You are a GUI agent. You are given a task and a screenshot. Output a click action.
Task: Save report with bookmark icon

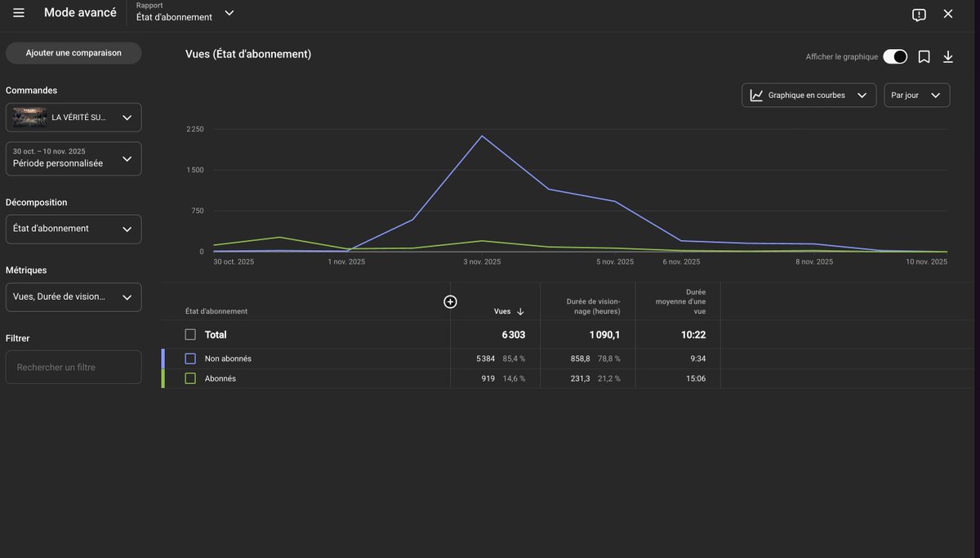tap(924, 56)
